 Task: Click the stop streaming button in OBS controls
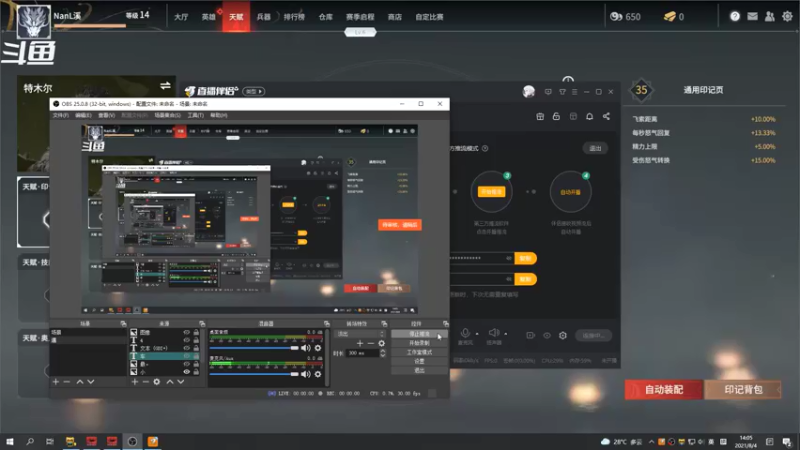coord(419,334)
